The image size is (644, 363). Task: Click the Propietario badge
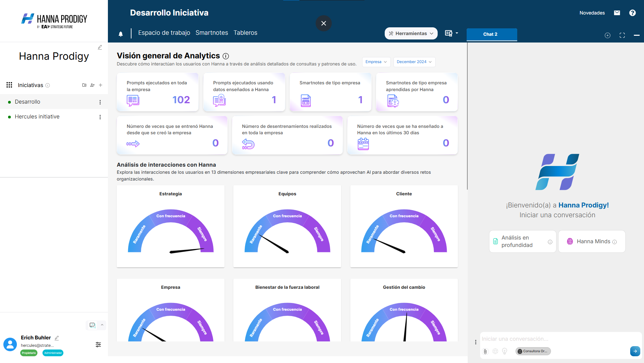[29, 353]
